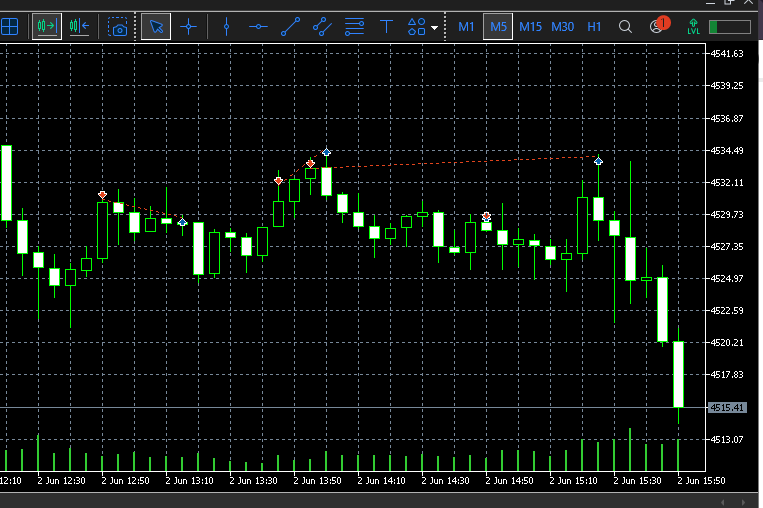Click the 4515.41 current price label
The image size is (763, 508).
click(727, 407)
